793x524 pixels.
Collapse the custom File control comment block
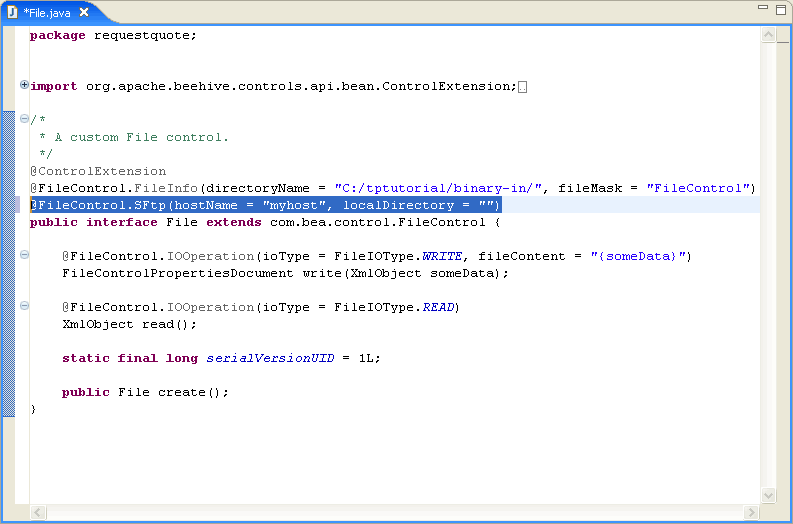(x=24, y=119)
